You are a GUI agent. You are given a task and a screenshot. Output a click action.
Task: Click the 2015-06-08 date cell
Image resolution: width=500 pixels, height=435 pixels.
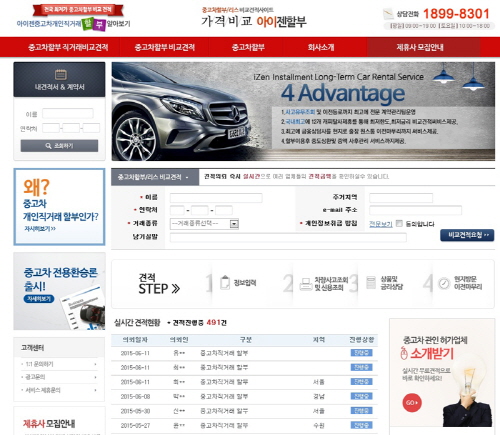click(135, 397)
